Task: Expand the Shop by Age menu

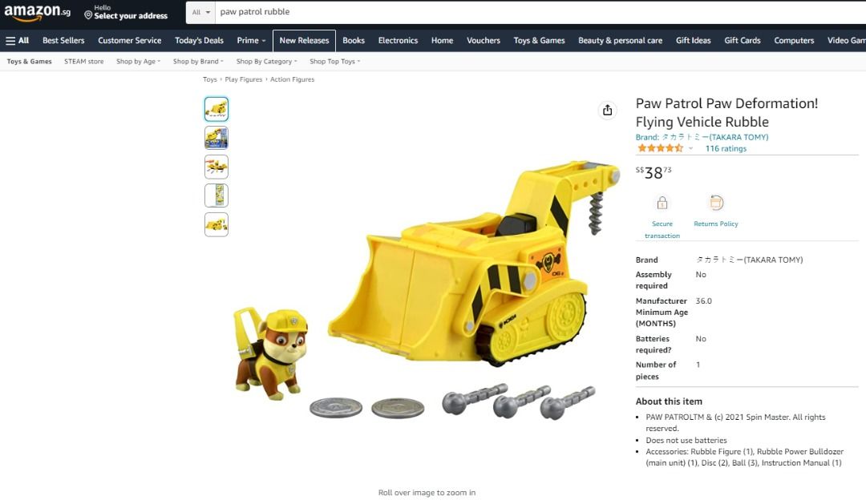Action: 138,61
